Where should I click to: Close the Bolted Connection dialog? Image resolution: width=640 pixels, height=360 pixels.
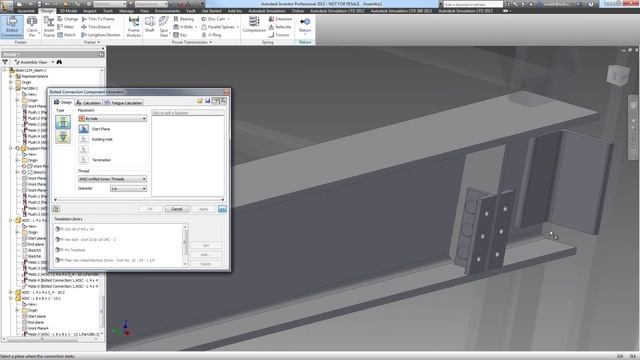(x=227, y=92)
